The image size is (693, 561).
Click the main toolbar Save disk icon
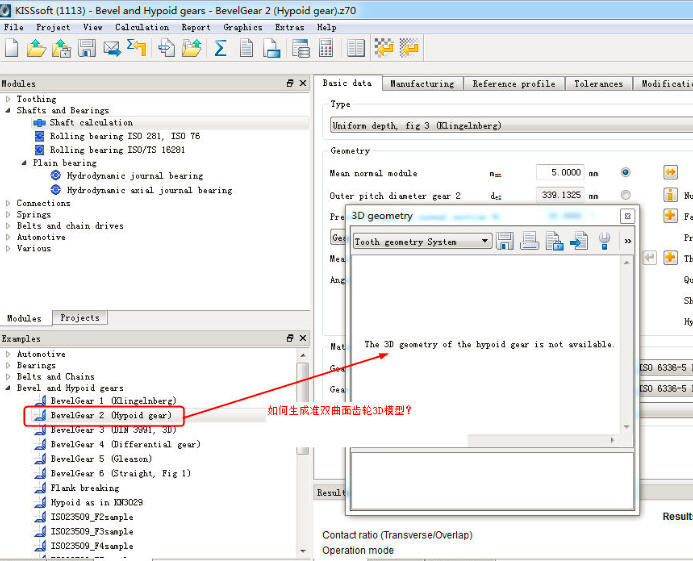click(87, 48)
